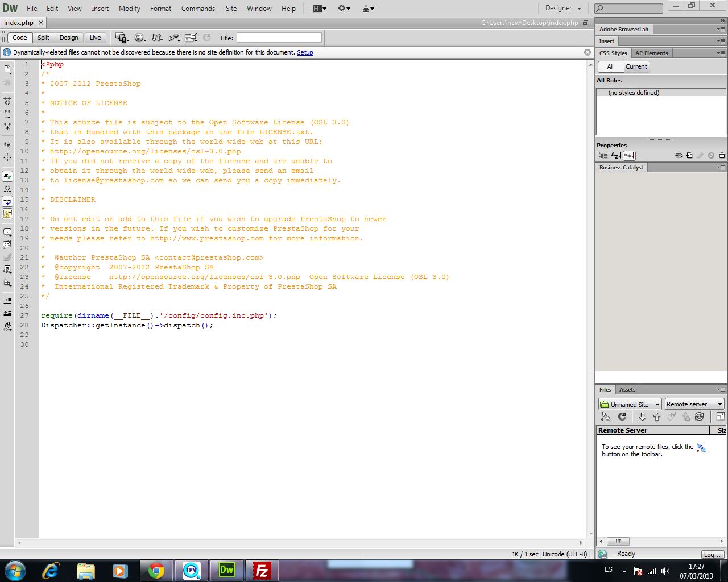Click the Outdent Code icon
This screenshot has width=728, height=582.
[7, 313]
